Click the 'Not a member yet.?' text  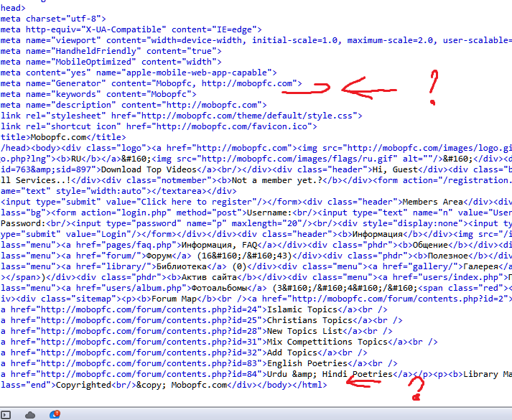tap(277, 180)
